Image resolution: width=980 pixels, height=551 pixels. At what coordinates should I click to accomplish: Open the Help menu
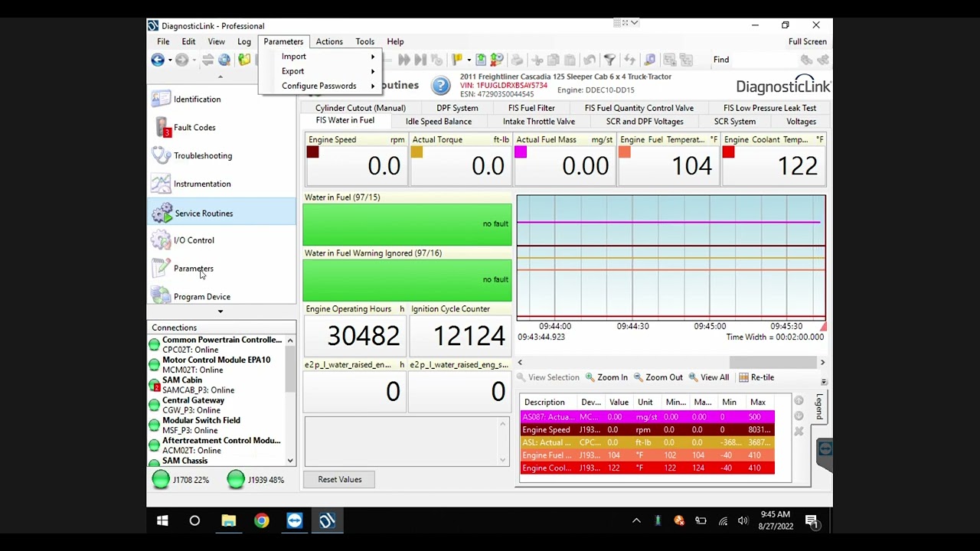[395, 41]
